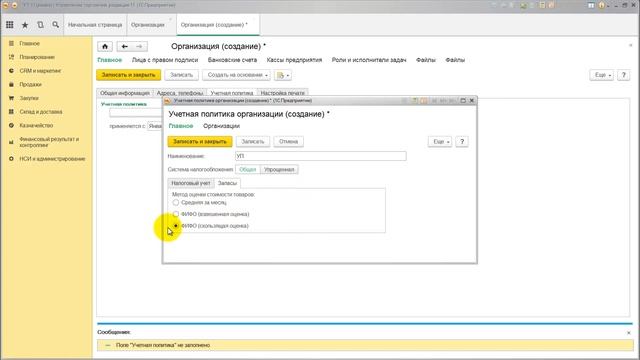Maximize the policy dialog window
Viewport: 640px width, 360px height.
pos(463,100)
